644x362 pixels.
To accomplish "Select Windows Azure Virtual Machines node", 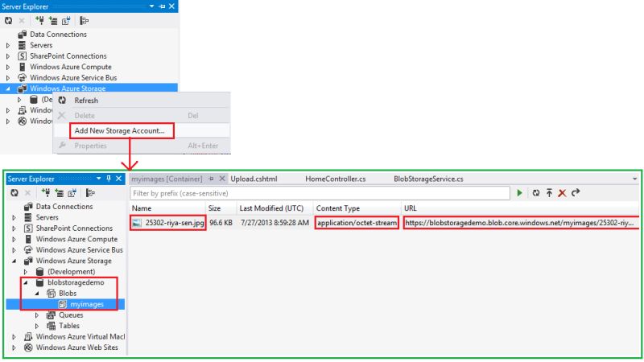I will click(x=80, y=336).
